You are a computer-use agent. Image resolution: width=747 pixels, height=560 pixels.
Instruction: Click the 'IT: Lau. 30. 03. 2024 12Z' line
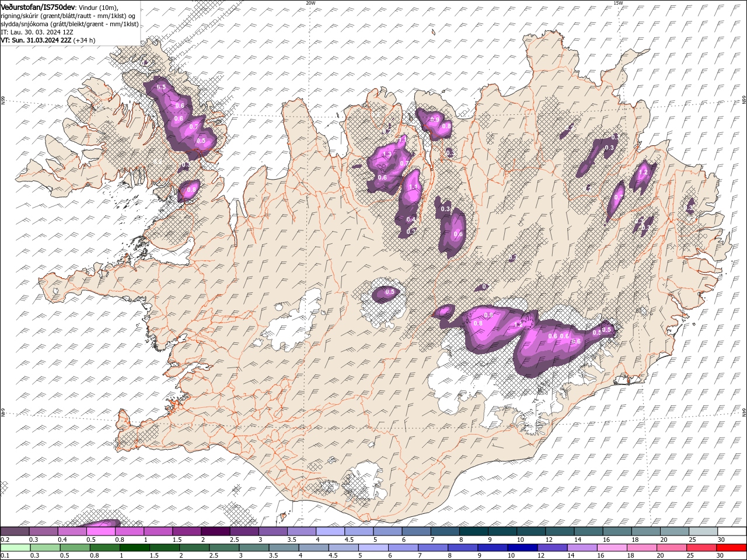(38, 32)
